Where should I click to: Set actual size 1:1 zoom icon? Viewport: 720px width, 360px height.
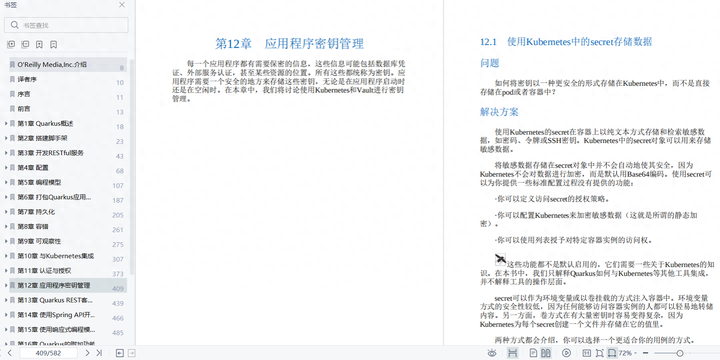tap(586, 353)
